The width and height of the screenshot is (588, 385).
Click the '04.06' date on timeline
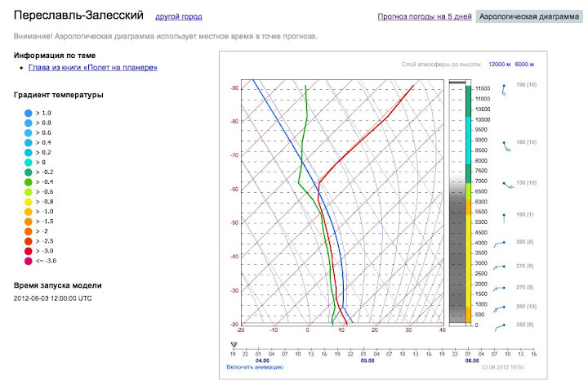point(262,360)
